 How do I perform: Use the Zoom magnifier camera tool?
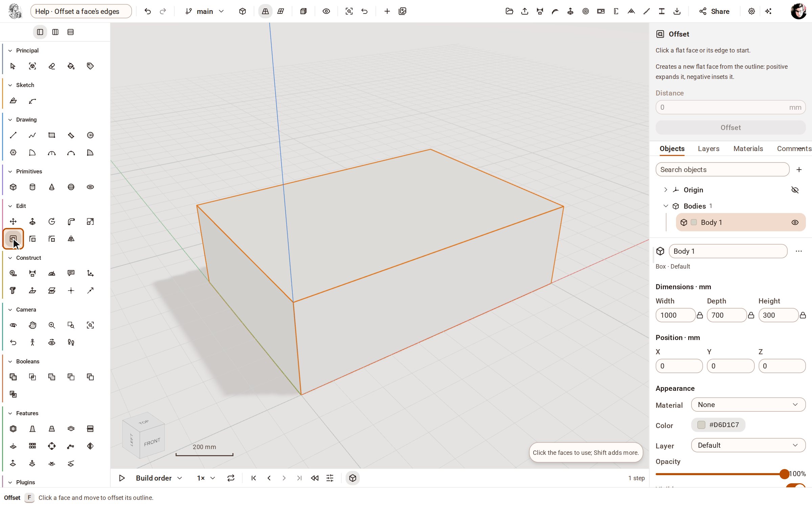pos(52,325)
